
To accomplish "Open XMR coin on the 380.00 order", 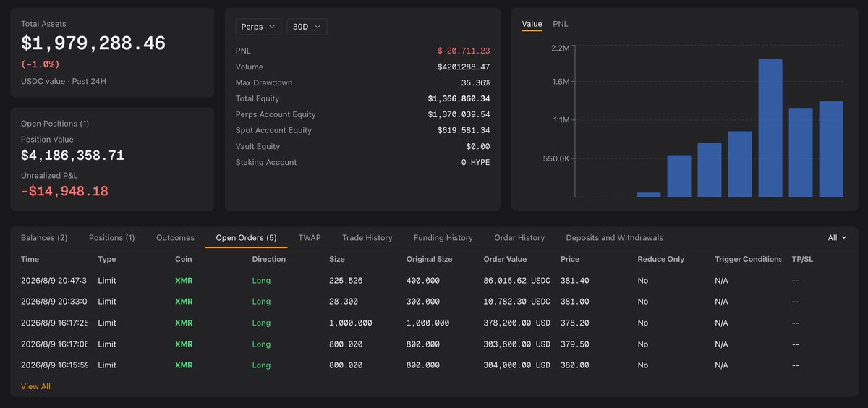I will click(184, 365).
